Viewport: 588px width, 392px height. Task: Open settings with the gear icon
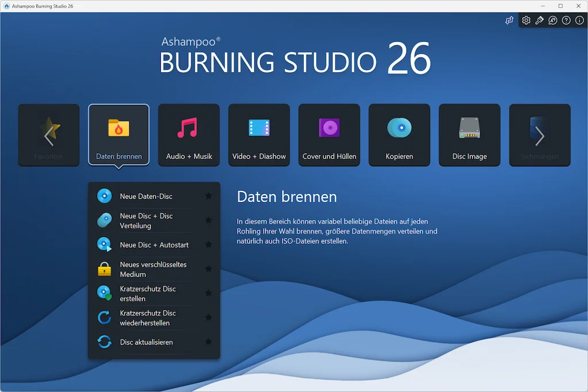click(x=526, y=20)
